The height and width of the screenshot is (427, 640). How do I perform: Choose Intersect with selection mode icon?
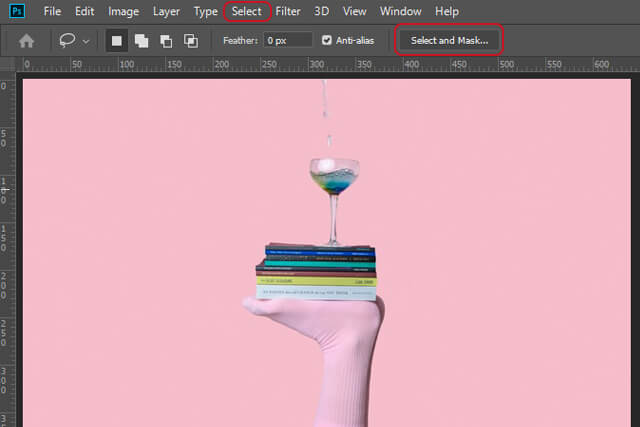tap(191, 40)
